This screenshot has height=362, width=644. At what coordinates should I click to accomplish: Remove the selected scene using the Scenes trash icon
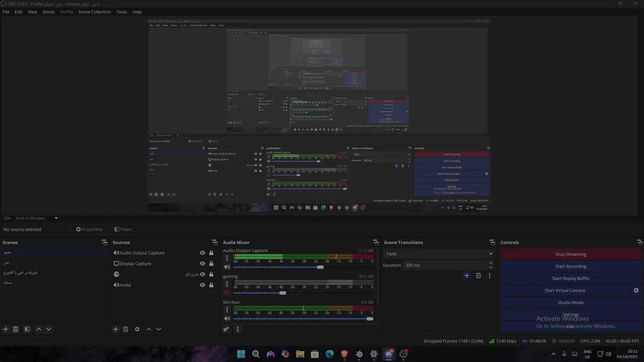click(16, 329)
